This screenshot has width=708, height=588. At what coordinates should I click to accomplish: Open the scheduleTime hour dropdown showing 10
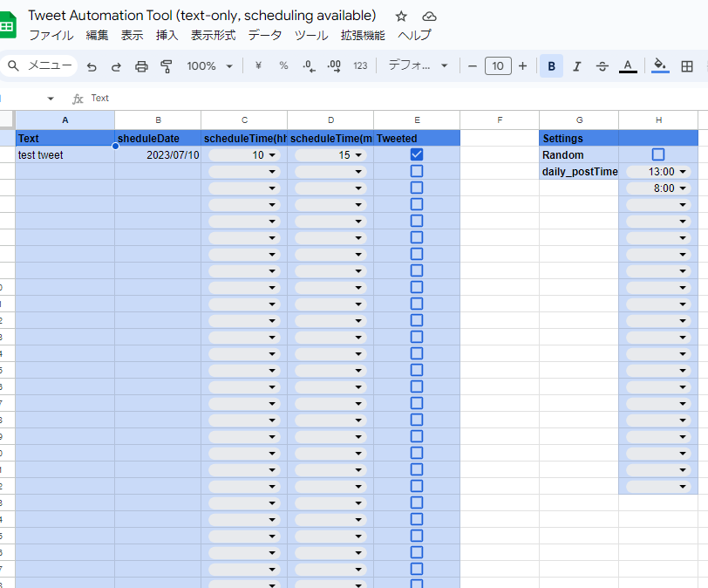[244, 155]
